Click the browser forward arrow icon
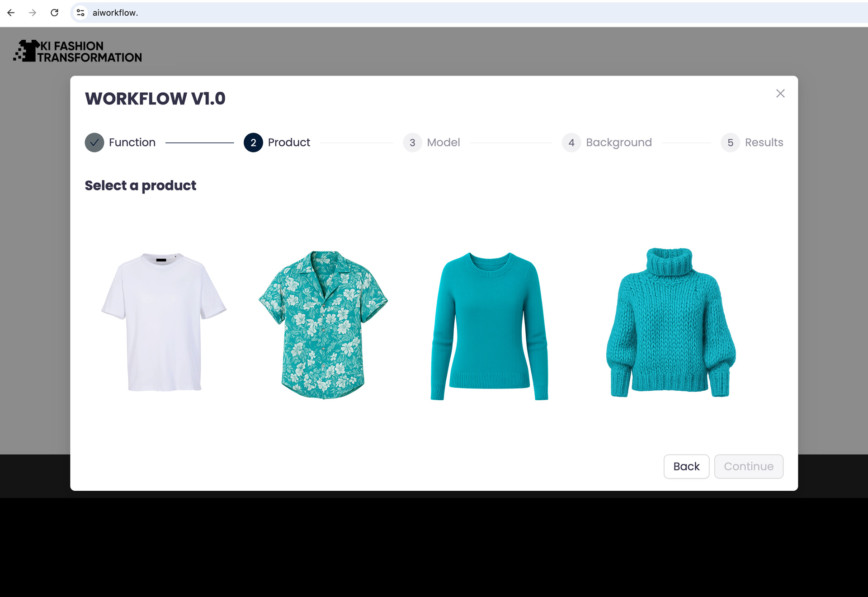Screen dimensions: 868x597 (x=33, y=13)
